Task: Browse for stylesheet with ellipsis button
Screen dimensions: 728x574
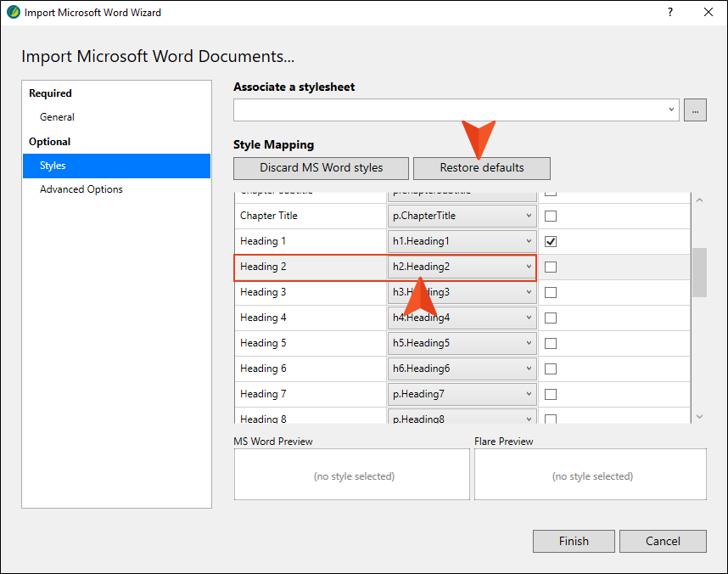Action: coord(695,110)
